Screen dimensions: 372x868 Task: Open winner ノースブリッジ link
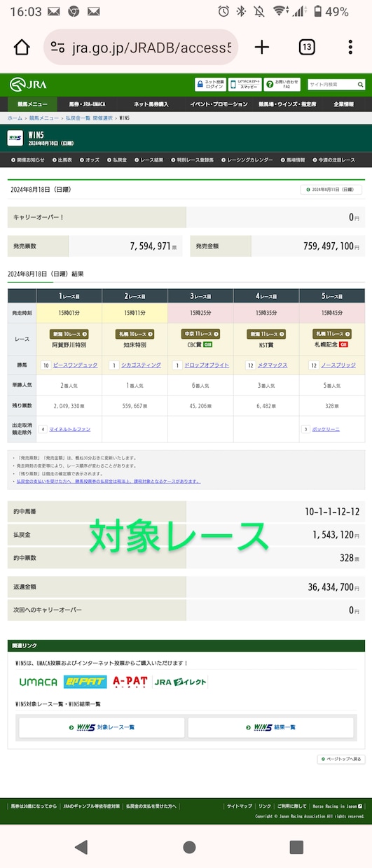point(338,365)
